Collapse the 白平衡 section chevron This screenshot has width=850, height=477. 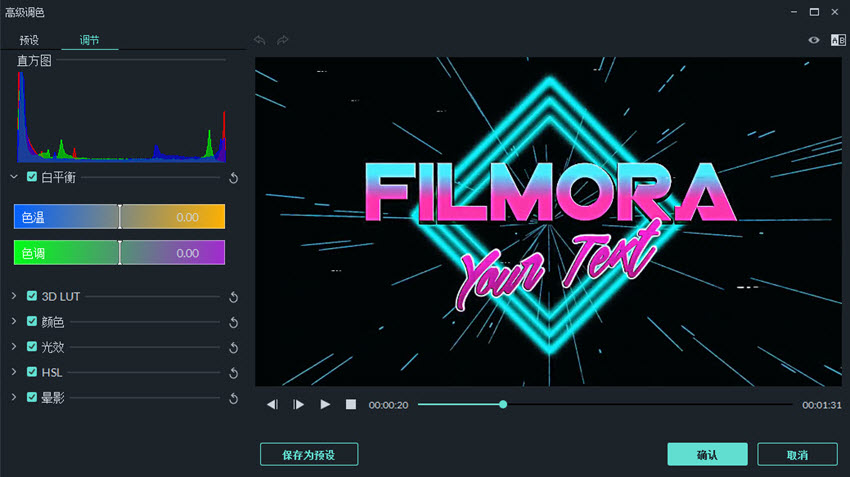(x=14, y=177)
